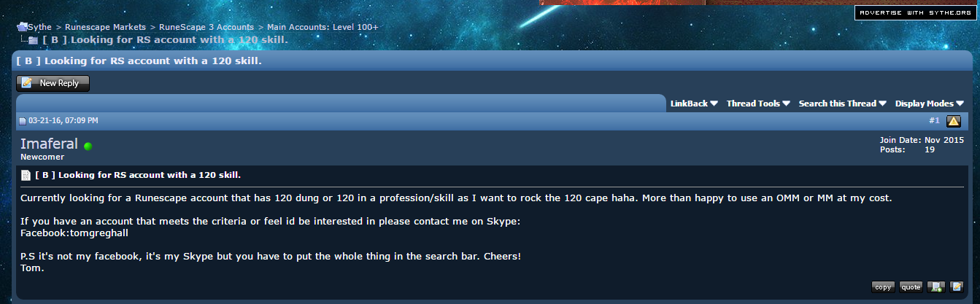The height and width of the screenshot is (304, 980).
Task: Click the quote button on the post
Action: [x=911, y=287]
